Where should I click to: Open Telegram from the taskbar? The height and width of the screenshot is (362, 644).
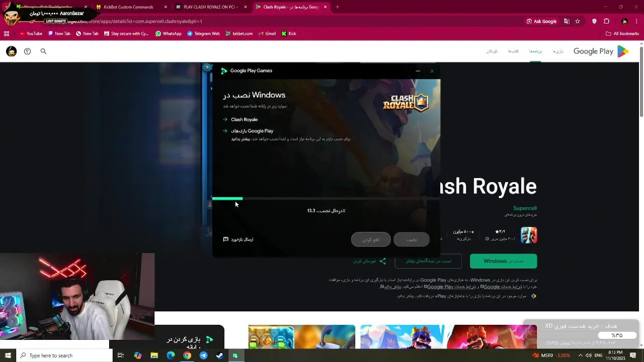[x=203, y=355]
